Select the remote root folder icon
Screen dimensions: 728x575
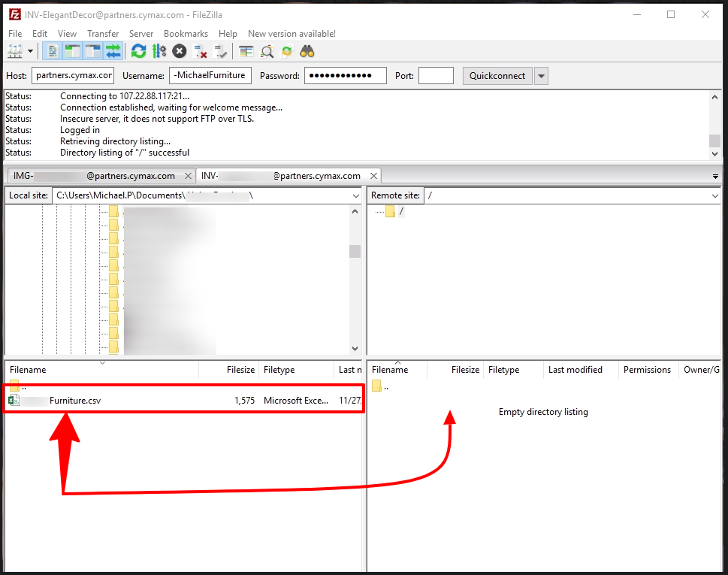[391, 212]
